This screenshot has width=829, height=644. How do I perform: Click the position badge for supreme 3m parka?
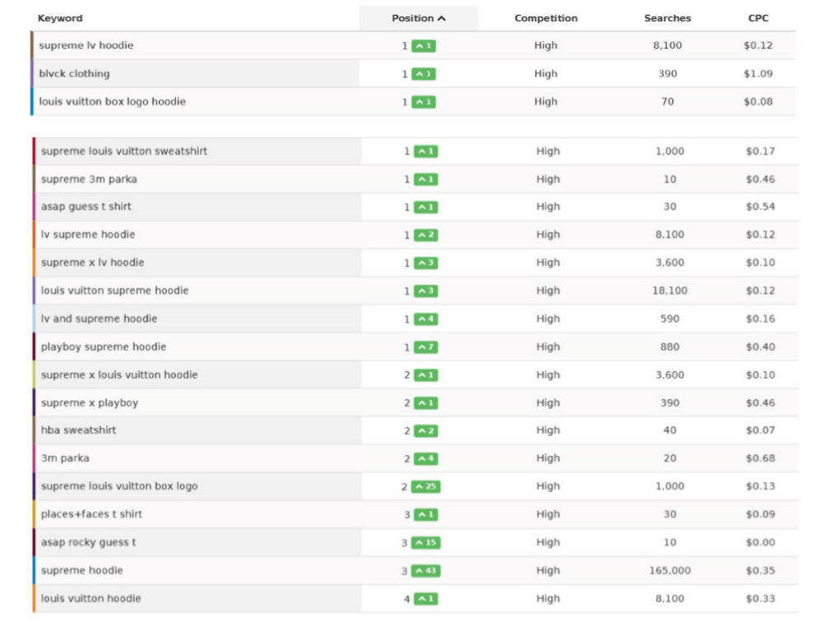pos(426,180)
